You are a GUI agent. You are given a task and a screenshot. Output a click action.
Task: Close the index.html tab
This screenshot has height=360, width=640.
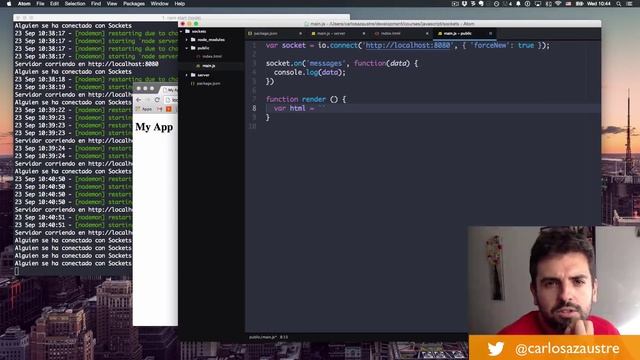(x=427, y=33)
